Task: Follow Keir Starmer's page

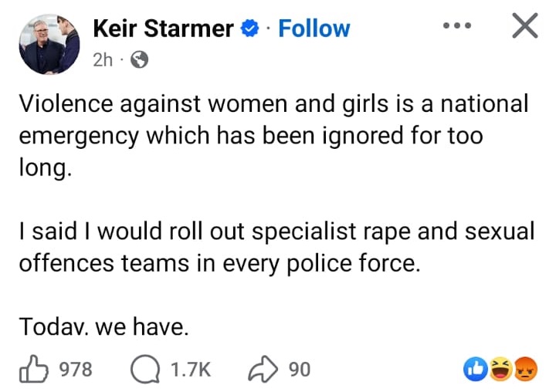Action: (314, 29)
